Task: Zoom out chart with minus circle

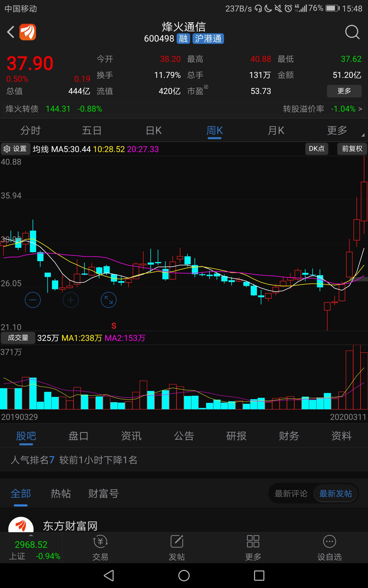Action: pos(33,300)
